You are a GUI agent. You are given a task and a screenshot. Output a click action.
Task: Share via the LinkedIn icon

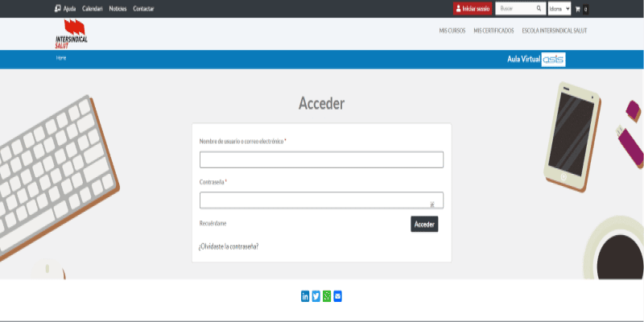pos(305,296)
